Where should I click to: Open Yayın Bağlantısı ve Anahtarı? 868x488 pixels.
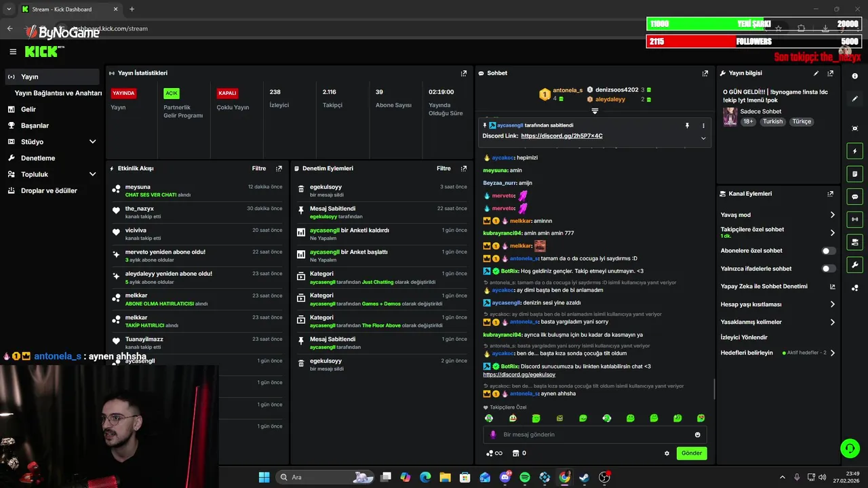tap(58, 93)
